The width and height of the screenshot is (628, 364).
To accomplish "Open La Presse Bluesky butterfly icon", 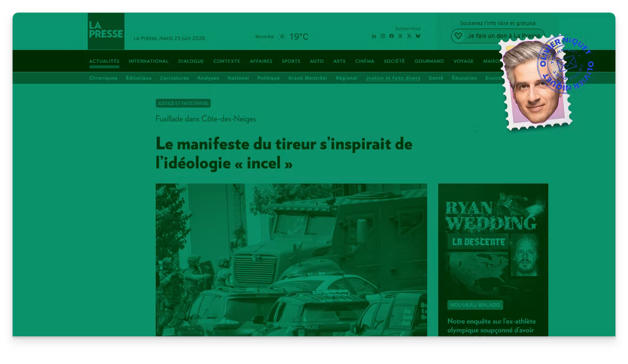I will (418, 36).
